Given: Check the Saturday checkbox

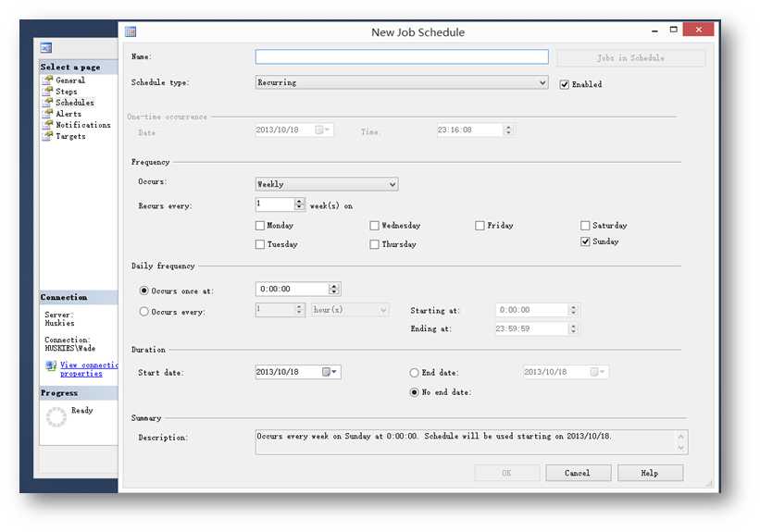Looking at the screenshot, I should pos(585,226).
